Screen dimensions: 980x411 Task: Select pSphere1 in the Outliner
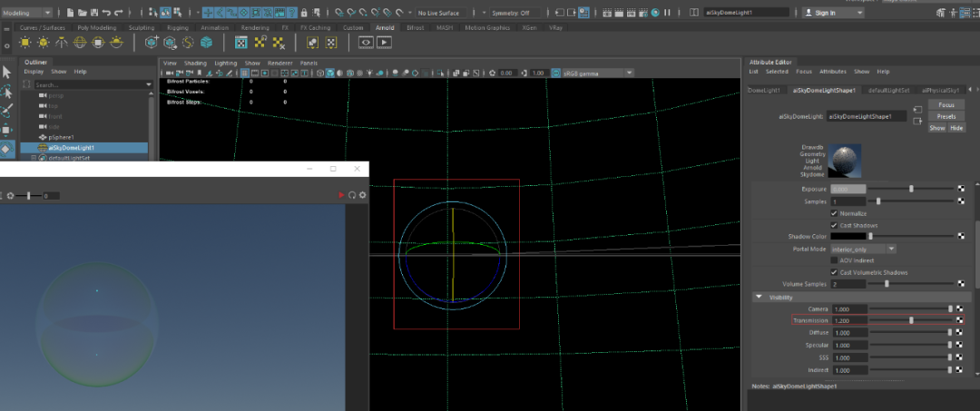(62, 137)
